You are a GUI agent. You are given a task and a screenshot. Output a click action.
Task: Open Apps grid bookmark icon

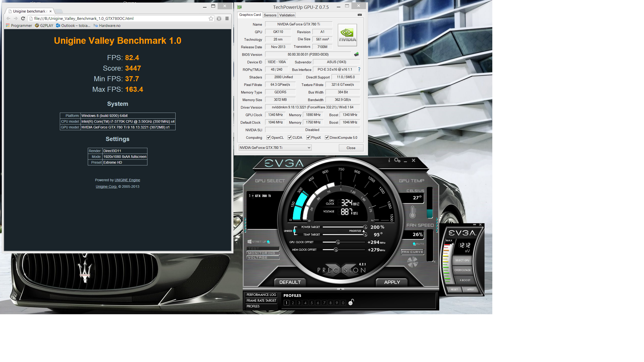click(x=8, y=25)
